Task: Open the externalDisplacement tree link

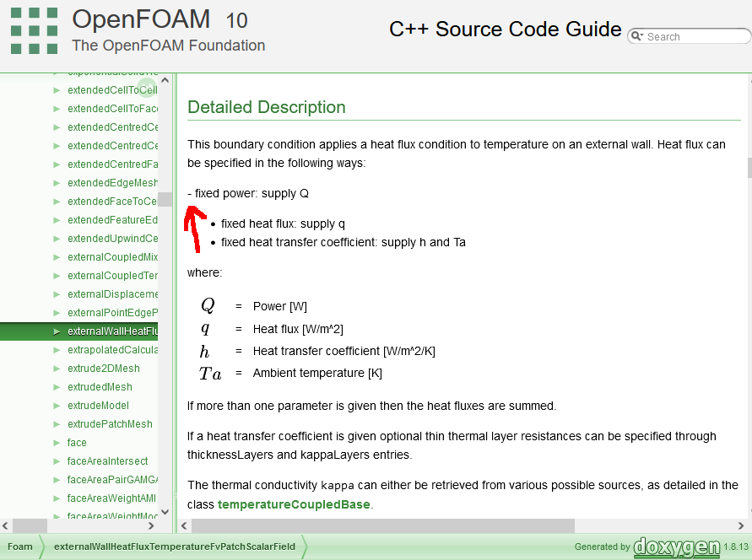Action: (x=112, y=294)
